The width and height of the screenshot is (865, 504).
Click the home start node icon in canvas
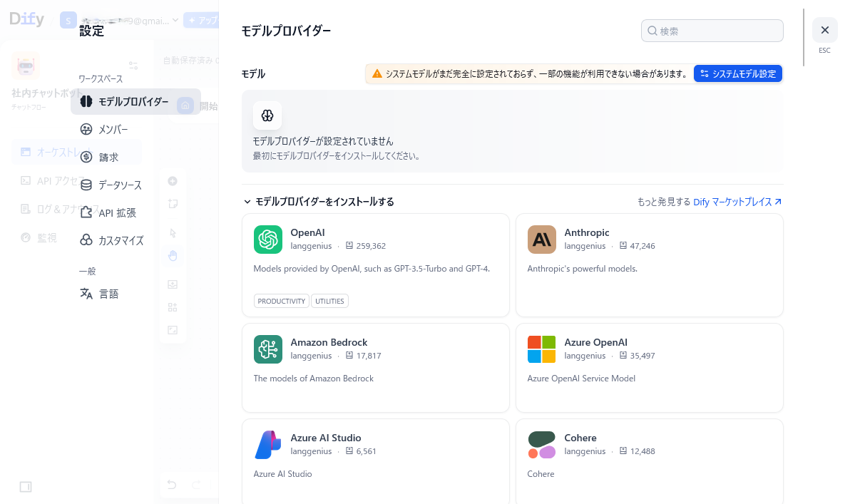185,106
